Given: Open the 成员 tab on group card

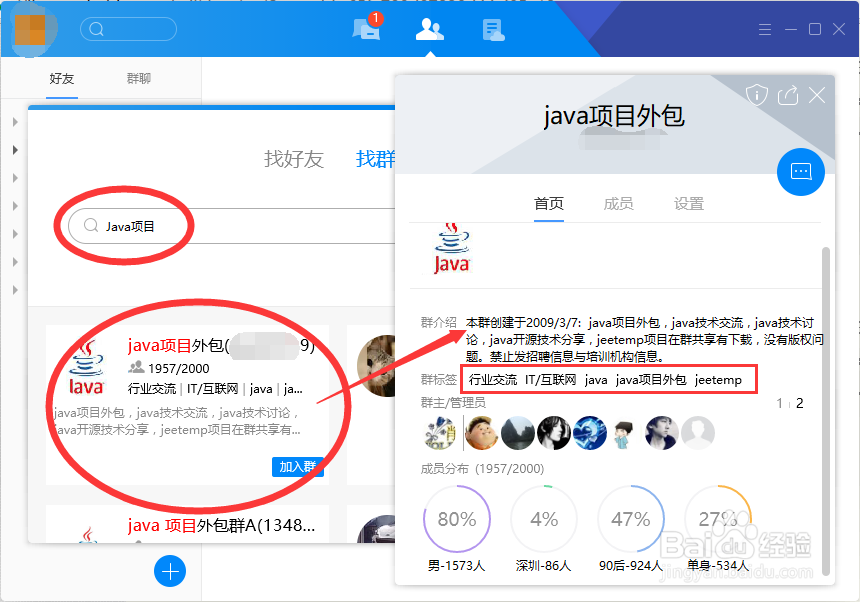Looking at the screenshot, I should pyautogui.click(x=619, y=203).
